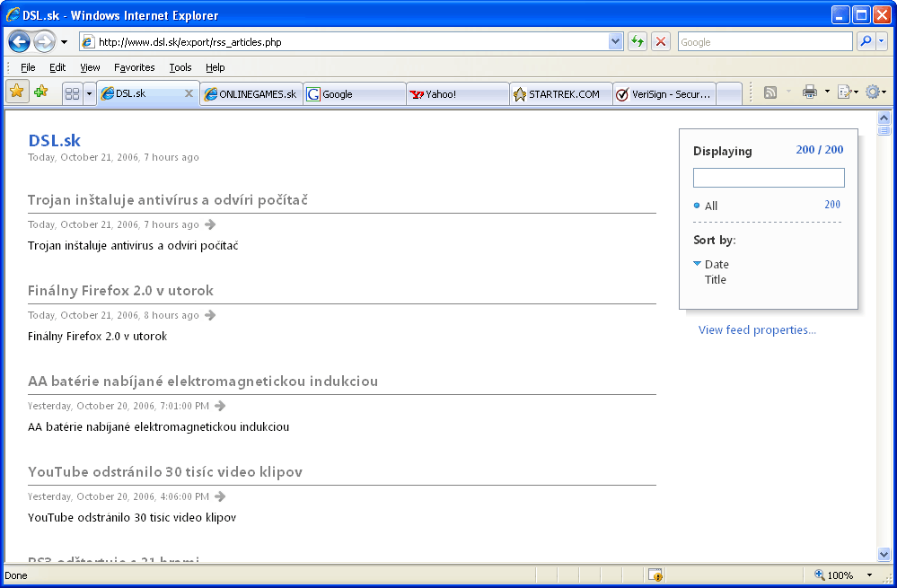Click the Google search box
This screenshot has width=897, height=588.
(765, 42)
